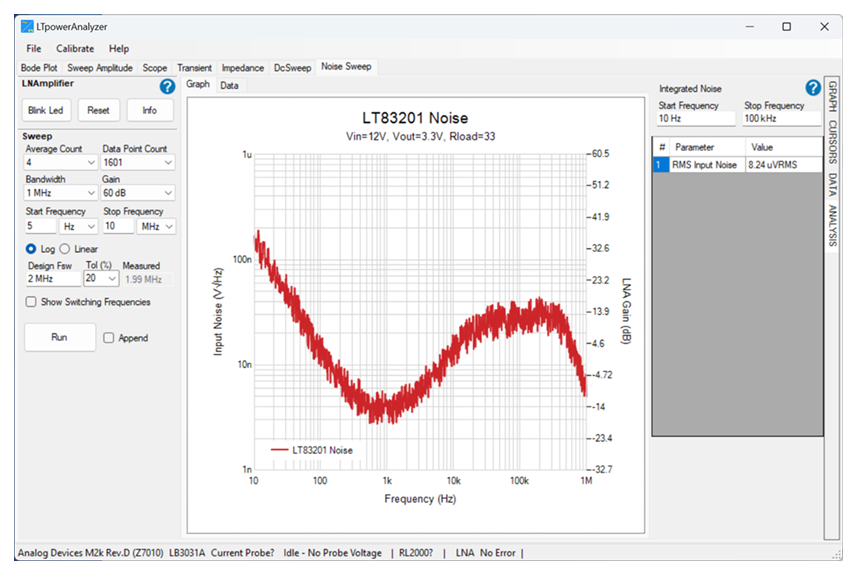Enable Show Switching Frequencies checkbox
The height and width of the screenshot is (577, 857).
31,302
